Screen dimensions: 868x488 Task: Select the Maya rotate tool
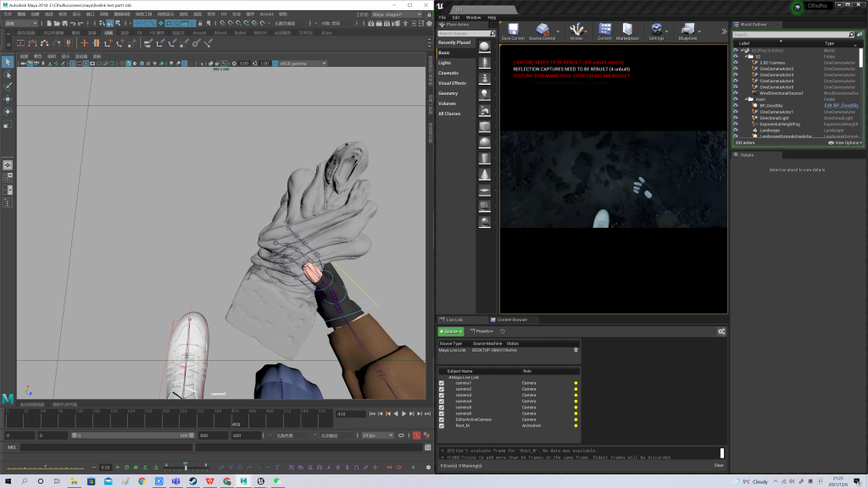[x=8, y=112]
